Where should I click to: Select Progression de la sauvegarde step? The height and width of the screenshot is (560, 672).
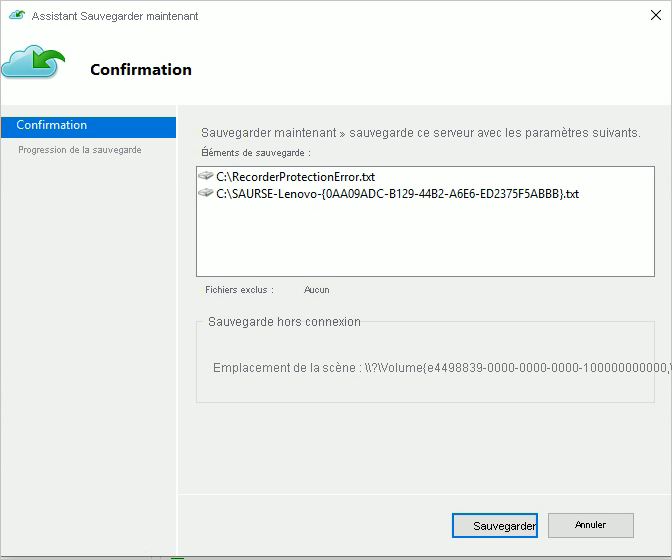pyautogui.click(x=80, y=150)
